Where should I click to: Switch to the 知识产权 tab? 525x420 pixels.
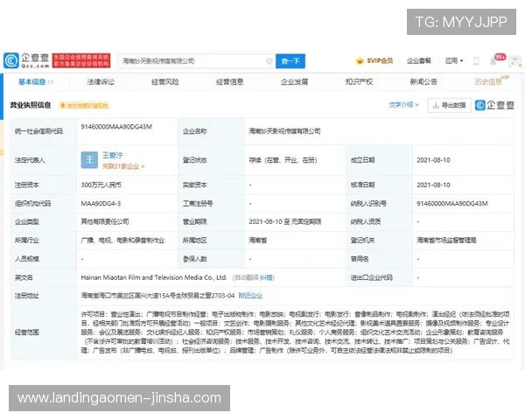tap(359, 82)
